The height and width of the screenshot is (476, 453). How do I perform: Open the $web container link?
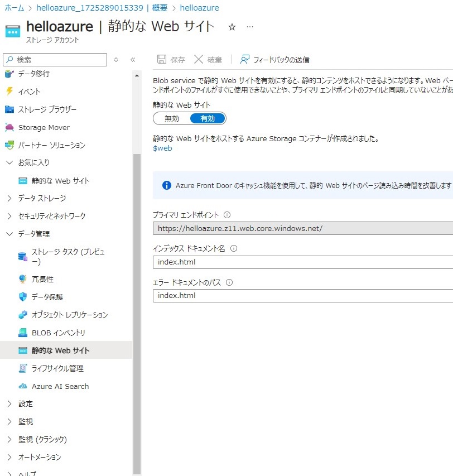coord(162,148)
